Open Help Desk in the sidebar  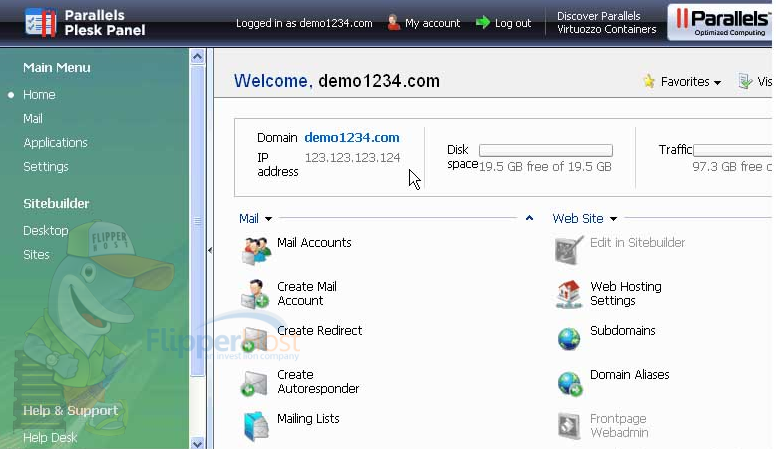[50, 438]
